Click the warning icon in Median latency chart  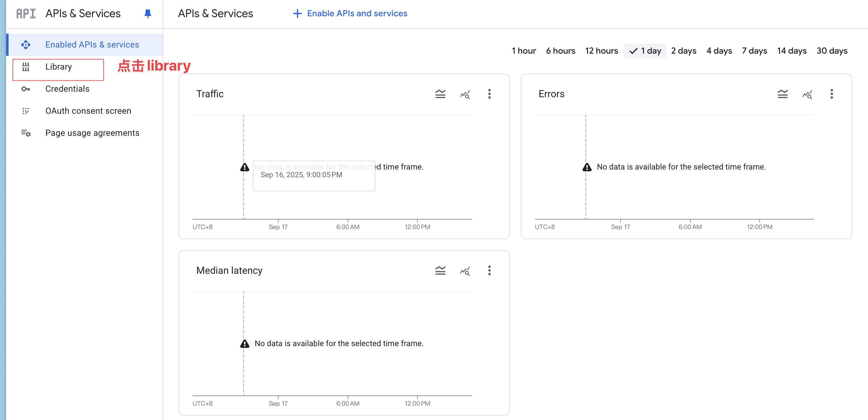(245, 344)
